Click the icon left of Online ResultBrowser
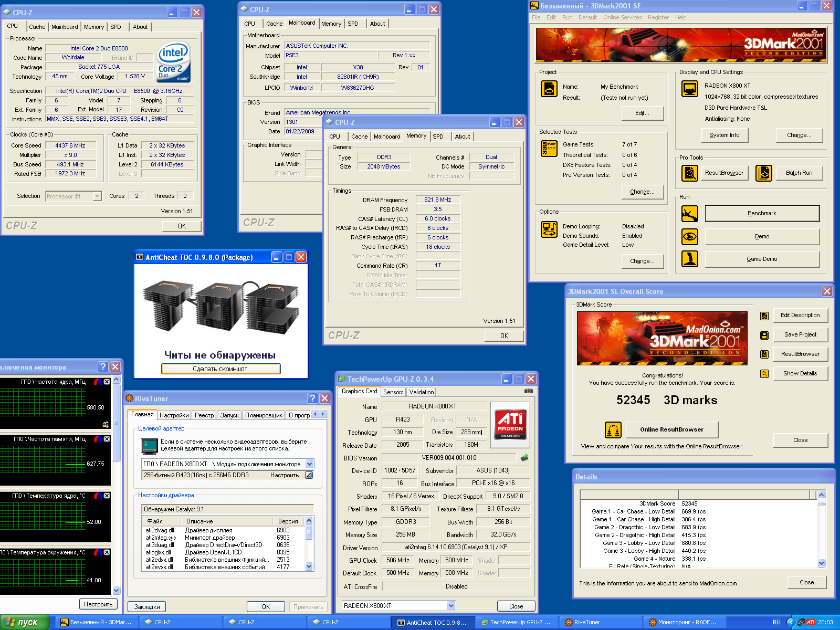The height and width of the screenshot is (630, 840). [x=613, y=430]
